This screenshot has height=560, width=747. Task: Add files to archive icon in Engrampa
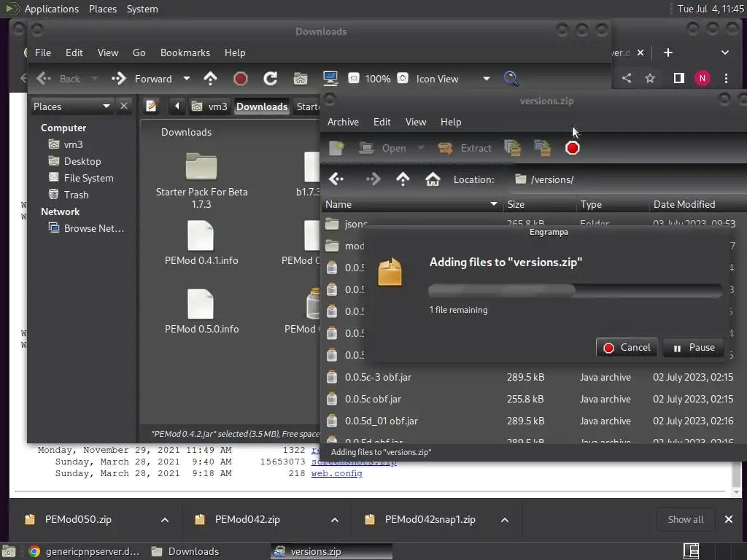point(513,148)
